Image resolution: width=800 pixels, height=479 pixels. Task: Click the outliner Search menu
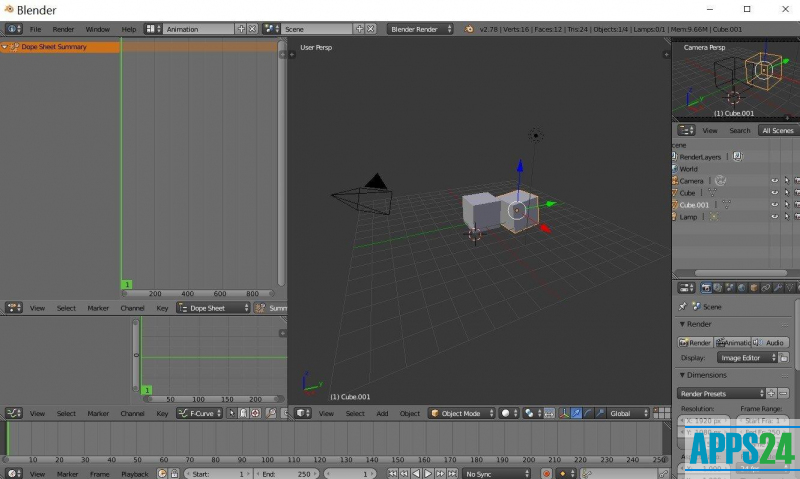pos(739,131)
